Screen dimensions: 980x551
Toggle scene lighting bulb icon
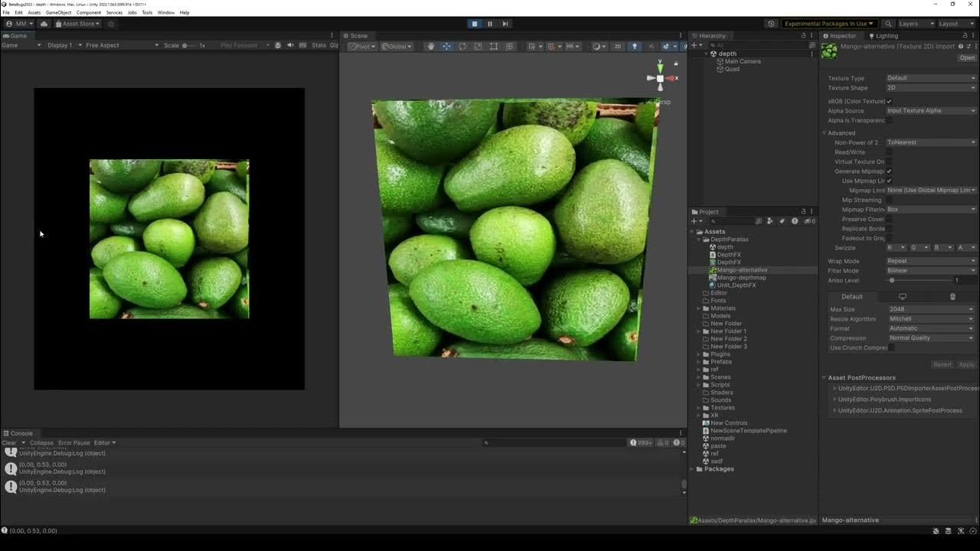tap(634, 46)
